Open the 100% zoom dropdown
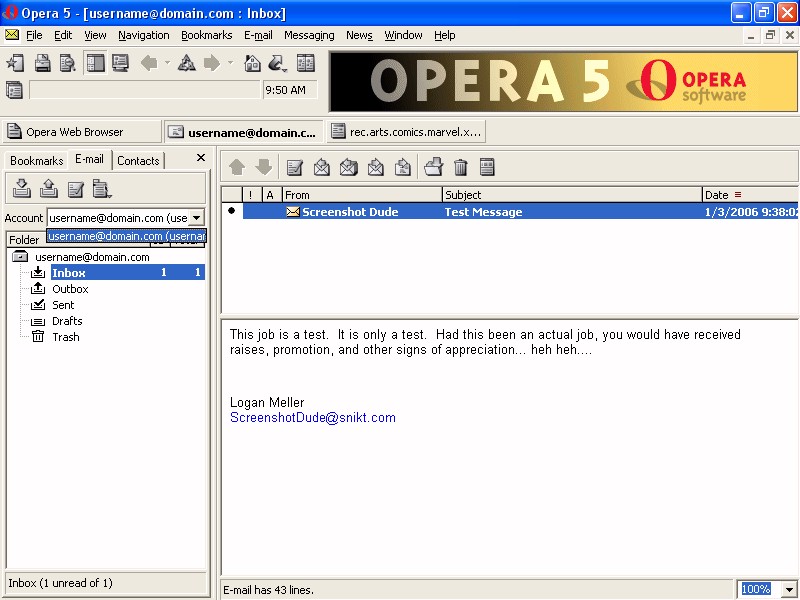The width and height of the screenshot is (800, 600). (x=789, y=589)
